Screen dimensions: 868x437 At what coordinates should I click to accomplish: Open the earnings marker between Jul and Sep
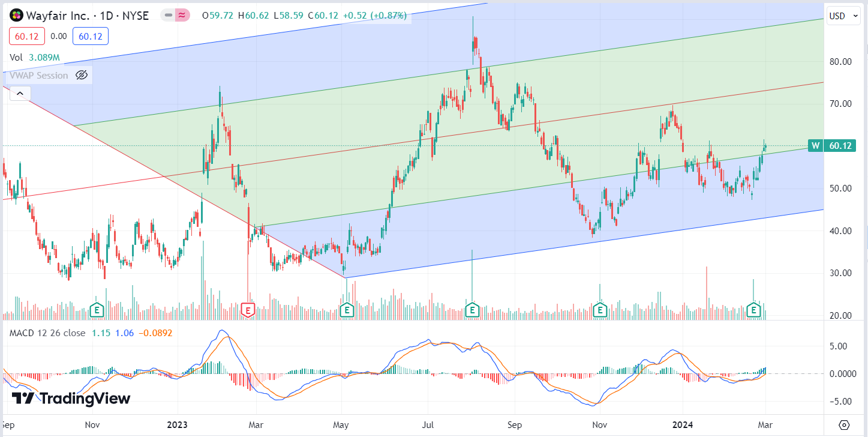coord(472,310)
